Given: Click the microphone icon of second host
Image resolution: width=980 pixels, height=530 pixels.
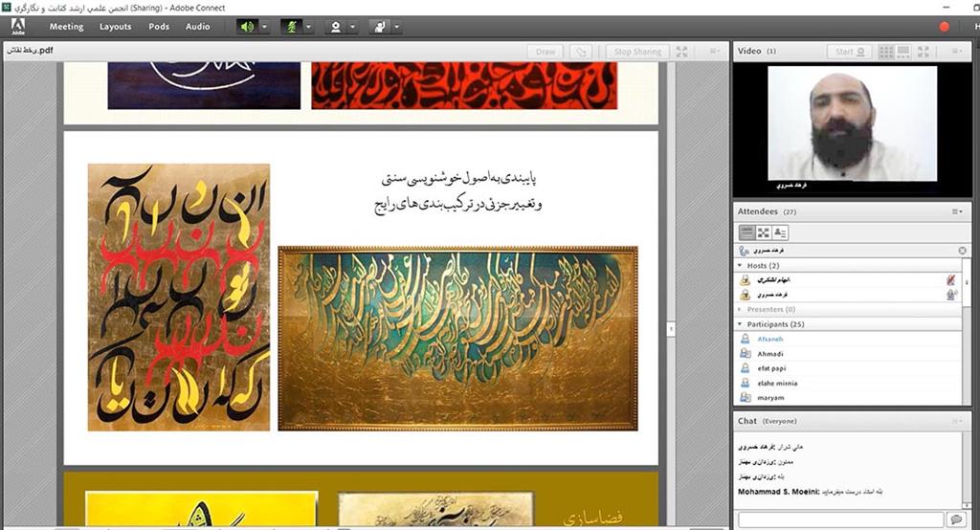Looking at the screenshot, I should pyautogui.click(x=951, y=295).
